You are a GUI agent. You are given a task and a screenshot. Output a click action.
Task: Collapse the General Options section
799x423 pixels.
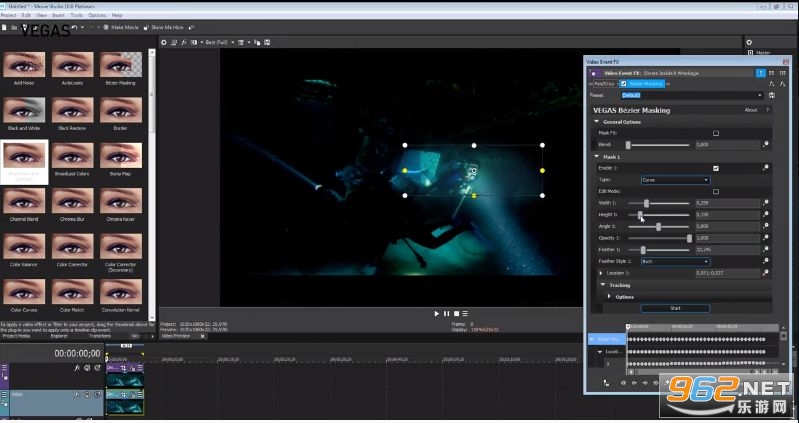597,122
